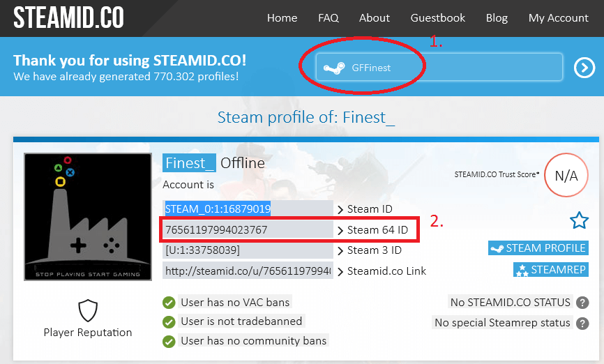Click the Finest_ profile avatar image
Viewport: 604px width, 364px height.
(87, 217)
